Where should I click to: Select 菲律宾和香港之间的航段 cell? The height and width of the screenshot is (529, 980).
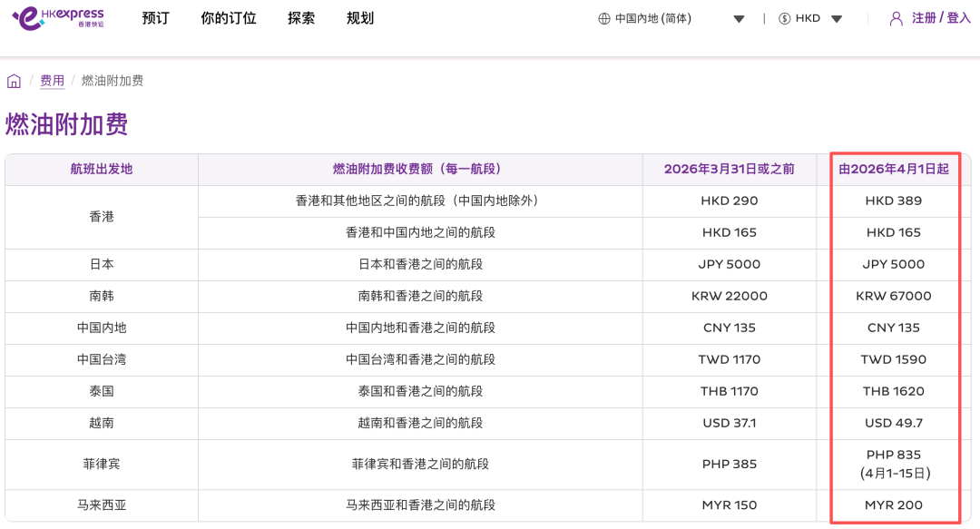point(420,465)
